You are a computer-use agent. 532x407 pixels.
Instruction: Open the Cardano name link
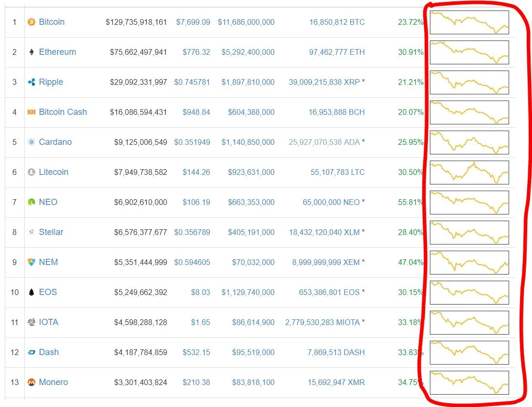click(55, 142)
